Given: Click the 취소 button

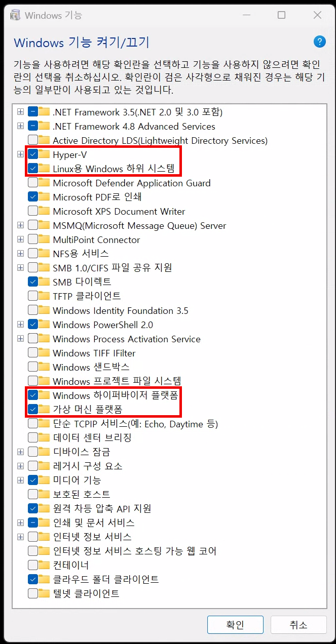Looking at the screenshot, I should click(x=298, y=625).
